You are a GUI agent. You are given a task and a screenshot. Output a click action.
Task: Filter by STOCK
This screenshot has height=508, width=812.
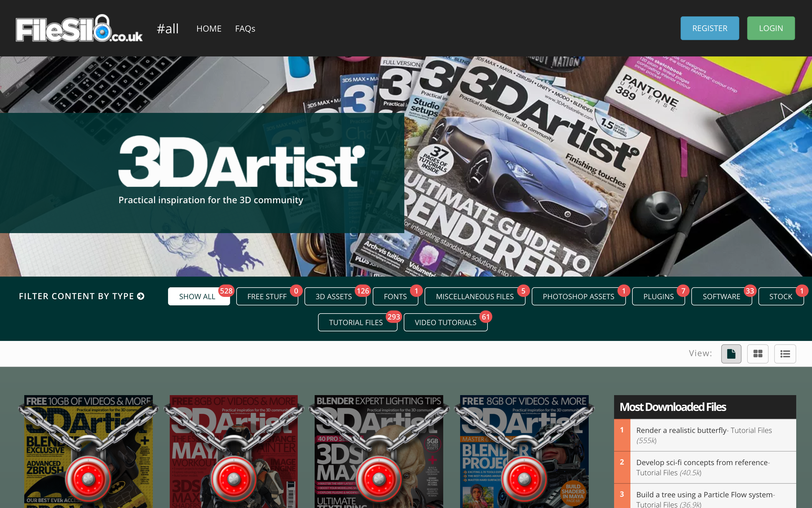point(781,296)
